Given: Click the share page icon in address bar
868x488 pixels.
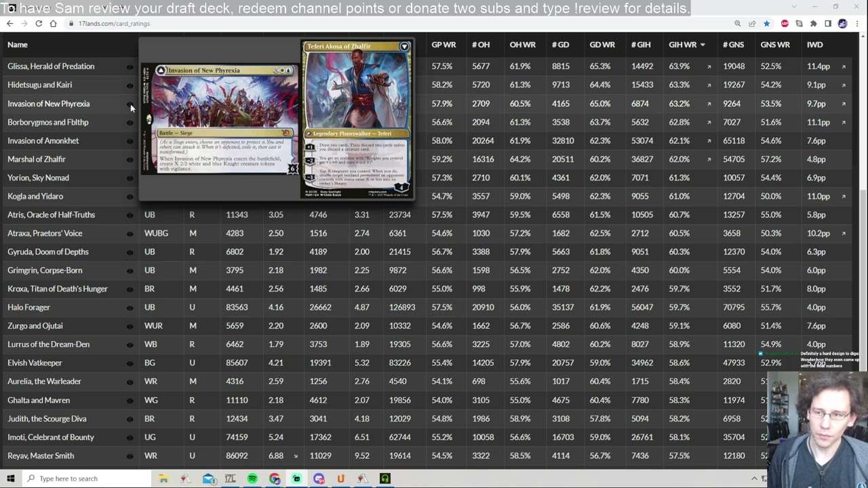Looking at the screenshot, I should pyautogui.click(x=752, y=24).
